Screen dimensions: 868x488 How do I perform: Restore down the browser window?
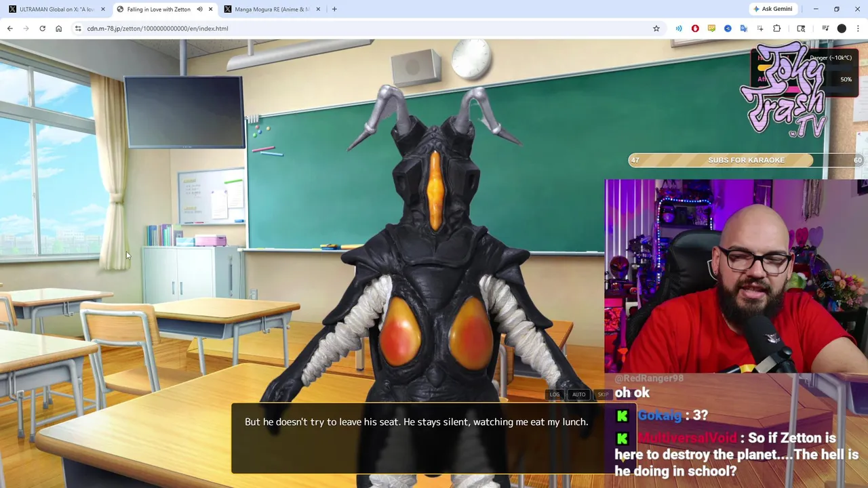837,9
